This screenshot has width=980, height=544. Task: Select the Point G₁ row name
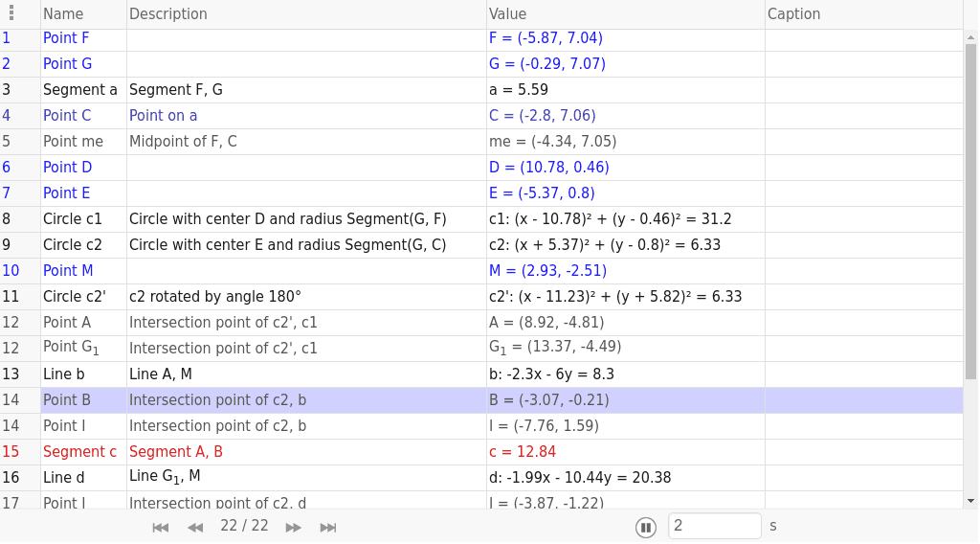(x=71, y=349)
